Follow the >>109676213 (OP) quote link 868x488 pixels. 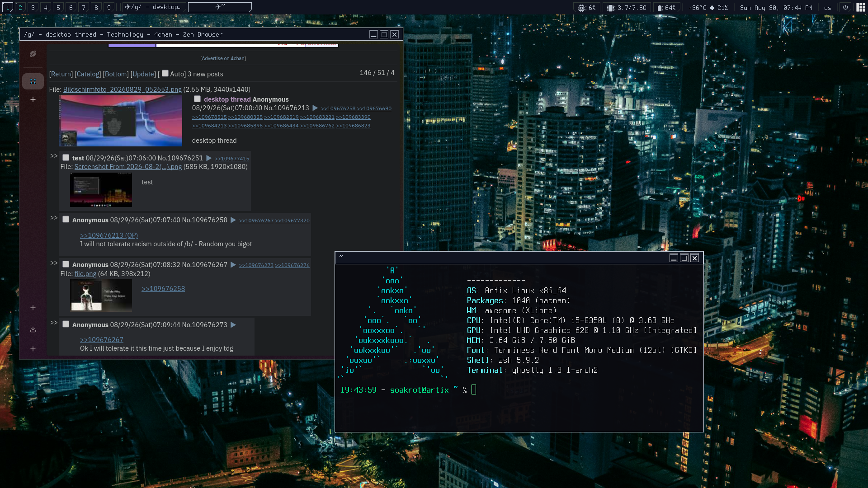coord(109,235)
